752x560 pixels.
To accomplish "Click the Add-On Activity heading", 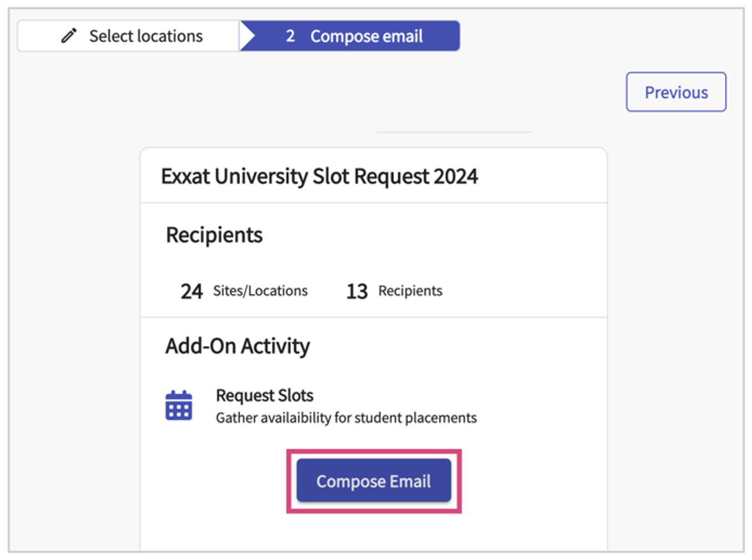I will coord(238,346).
